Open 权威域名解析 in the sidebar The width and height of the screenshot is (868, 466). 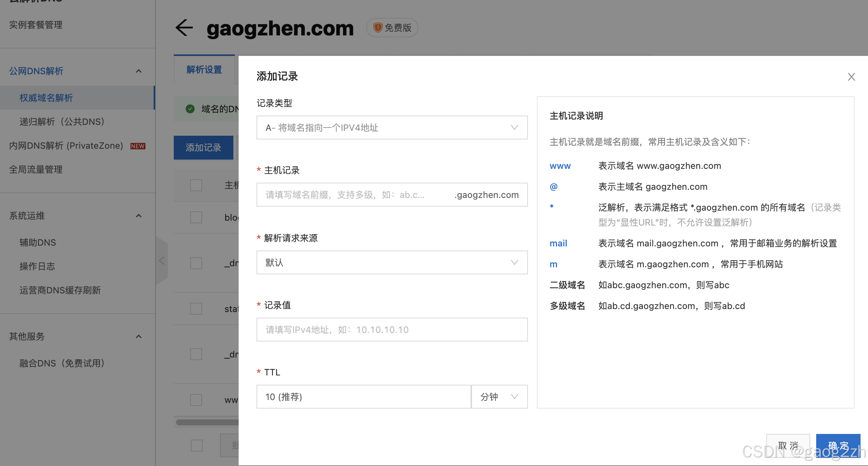46,98
